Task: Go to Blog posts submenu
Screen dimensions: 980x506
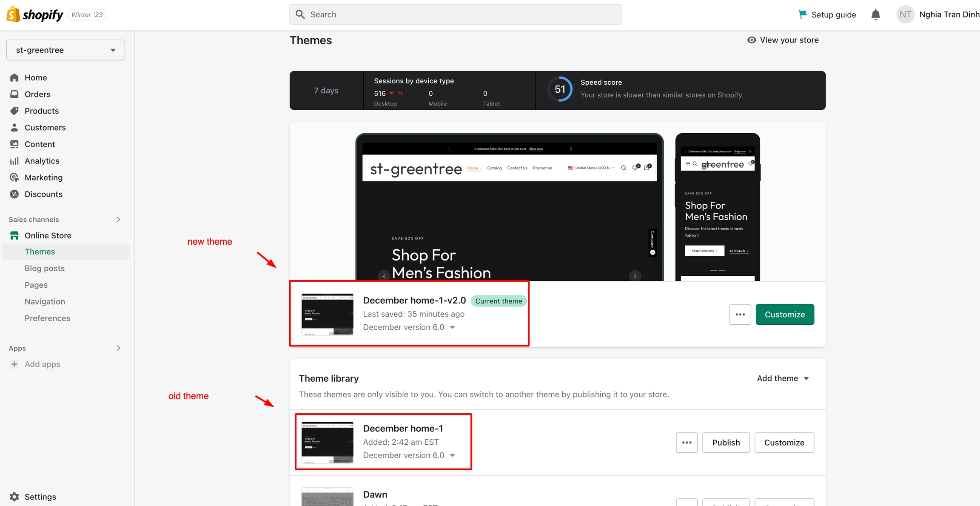Action: coord(45,268)
